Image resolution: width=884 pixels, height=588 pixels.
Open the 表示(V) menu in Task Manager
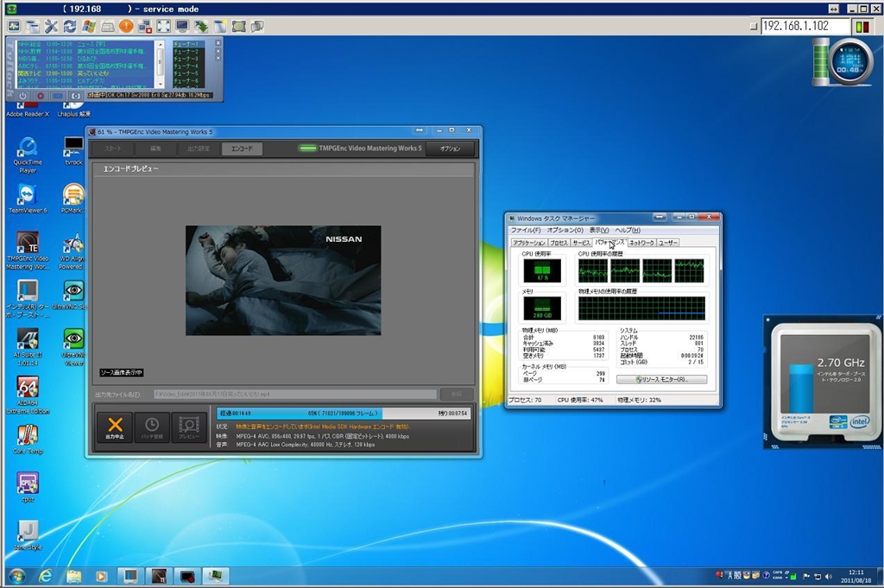pos(599,231)
